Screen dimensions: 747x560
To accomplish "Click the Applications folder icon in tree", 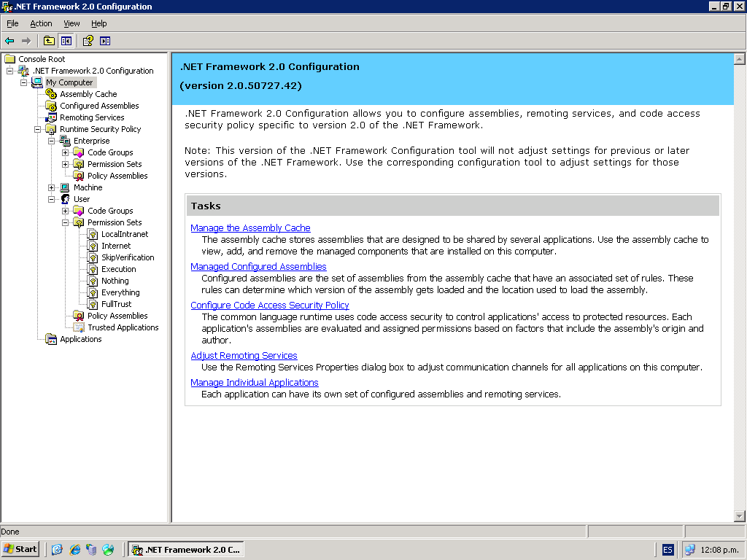I will coord(51,339).
